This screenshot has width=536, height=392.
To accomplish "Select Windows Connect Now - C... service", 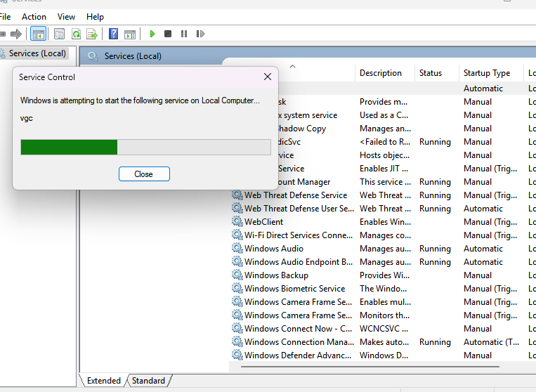I will pyautogui.click(x=298, y=329).
